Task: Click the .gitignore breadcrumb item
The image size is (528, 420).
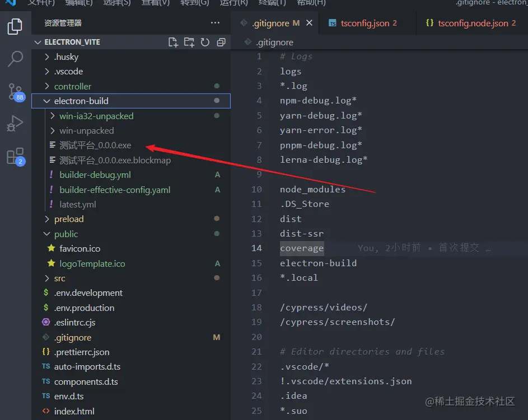Action: [274, 43]
